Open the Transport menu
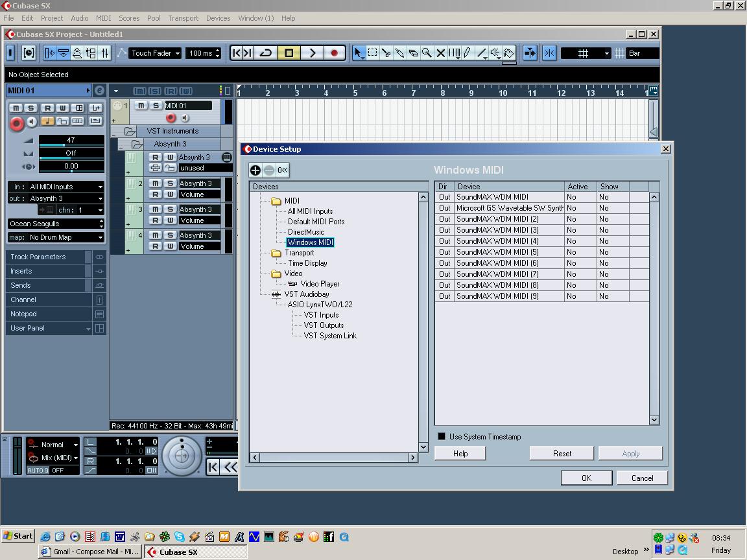747x560 pixels. (x=183, y=18)
